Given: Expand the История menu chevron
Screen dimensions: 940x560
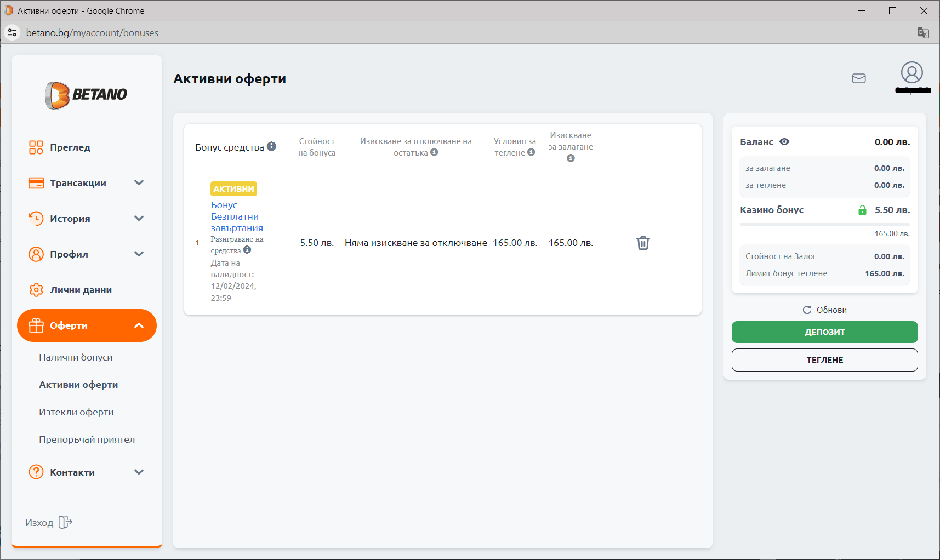Looking at the screenshot, I should (139, 219).
